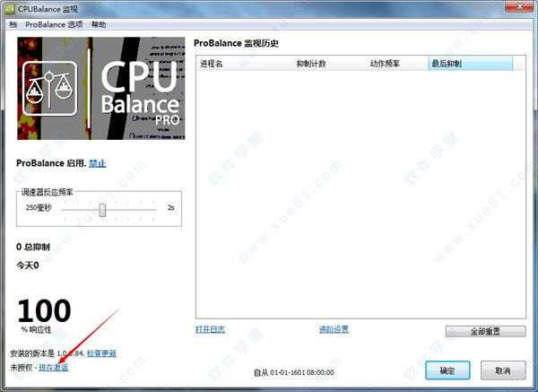
Task: Sort by 动作频率 column header
Action: click(x=397, y=64)
